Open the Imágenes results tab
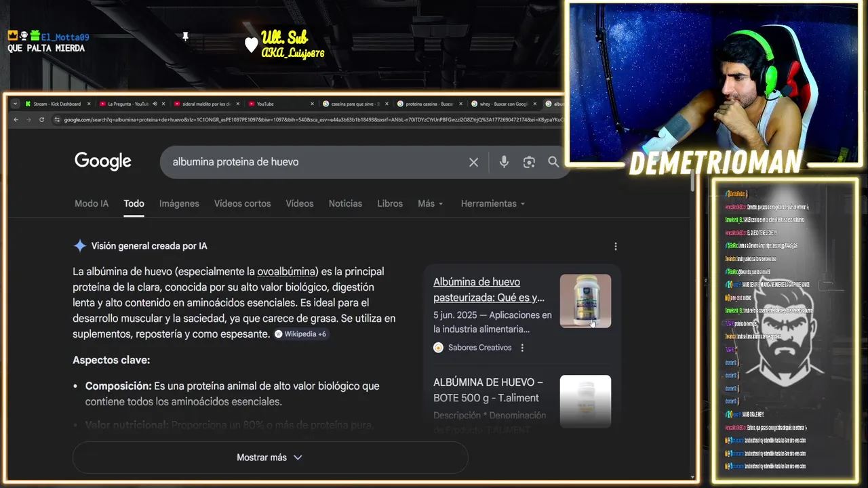The width and height of the screenshot is (868, 488). 179,203
